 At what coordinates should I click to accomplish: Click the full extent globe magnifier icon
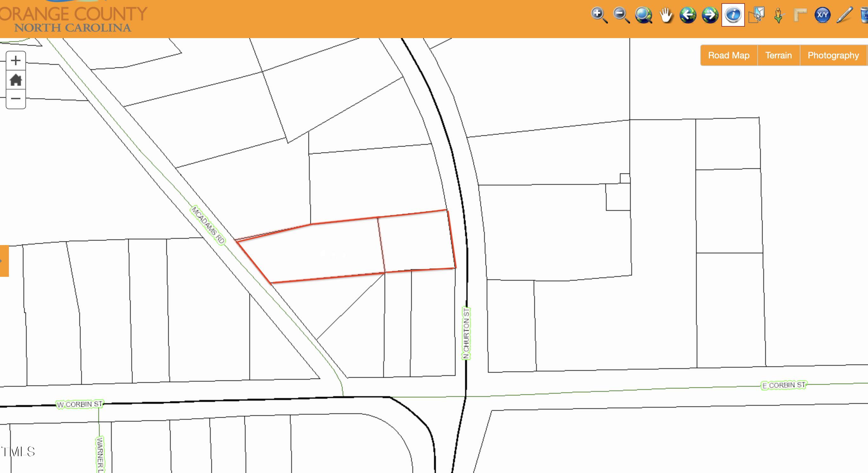(643, 15)
